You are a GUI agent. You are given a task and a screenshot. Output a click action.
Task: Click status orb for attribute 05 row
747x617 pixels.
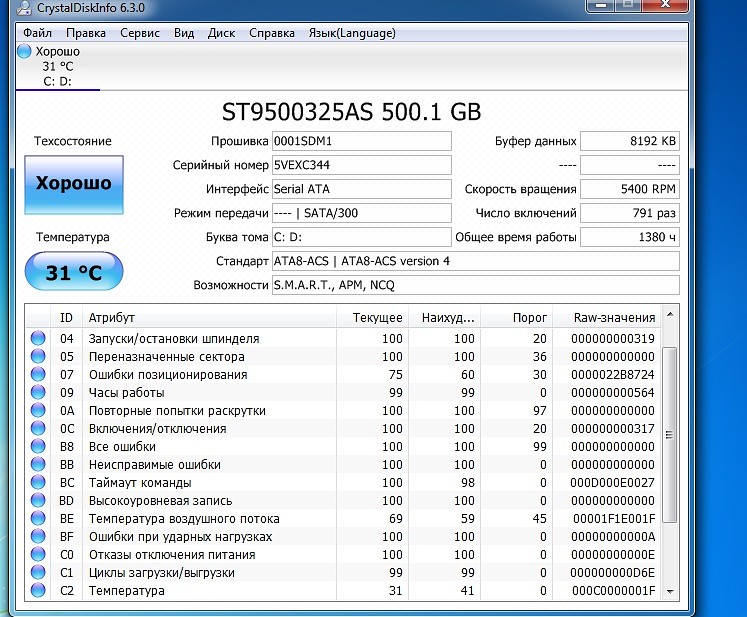click(x=38, y=356)
